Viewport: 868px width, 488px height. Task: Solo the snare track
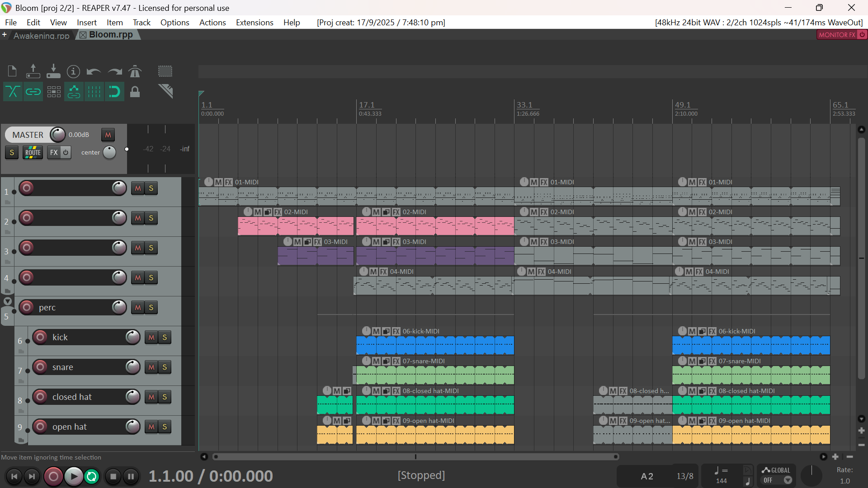click(x=165, y=367)
